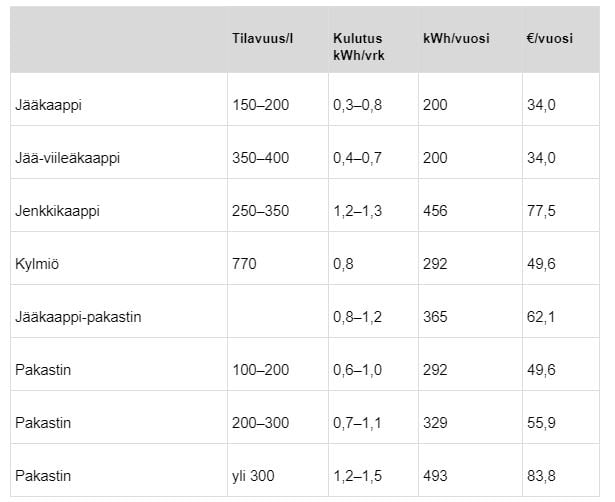This screenshot has width=615, height=502.
Task: Select the Jää-viileäkaappi row label
Action: tap(67, 158)
